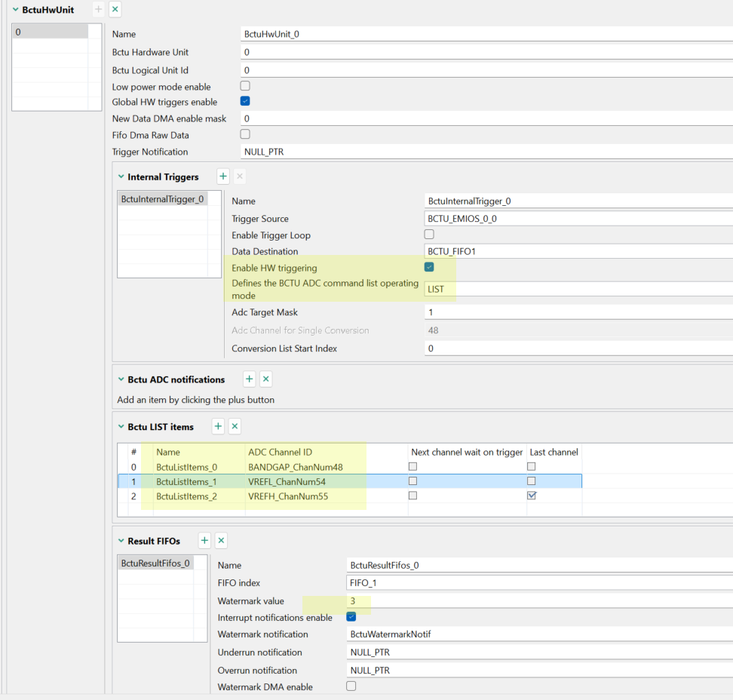Edit internal trigger Name field
Image resolution: width=733 pixels, height=700 pixels.
[578, 201]
